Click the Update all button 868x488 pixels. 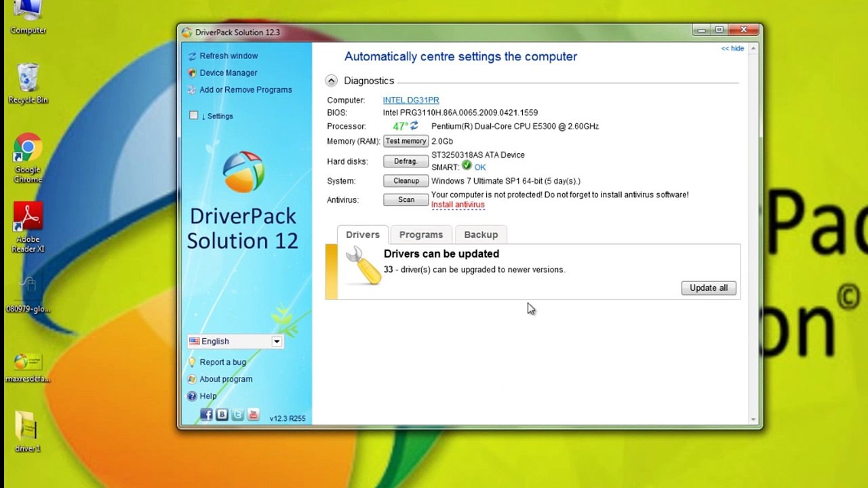click(x=709, y=288)
